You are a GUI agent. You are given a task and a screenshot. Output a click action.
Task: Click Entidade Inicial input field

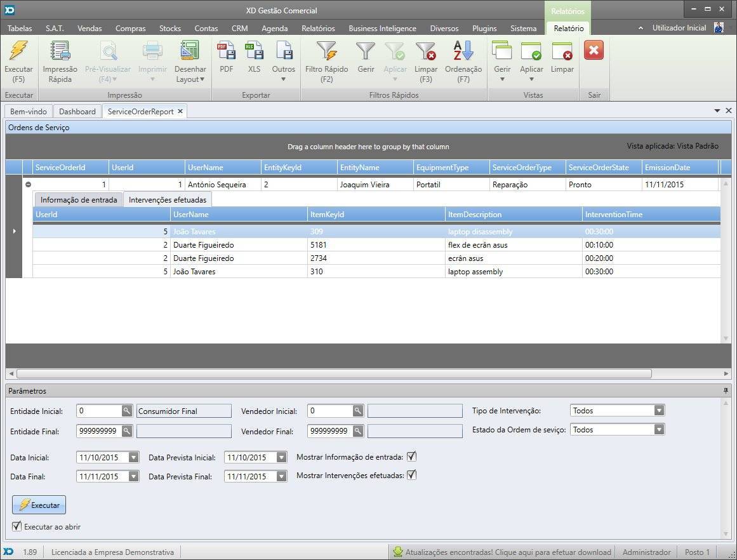[98, 411]
